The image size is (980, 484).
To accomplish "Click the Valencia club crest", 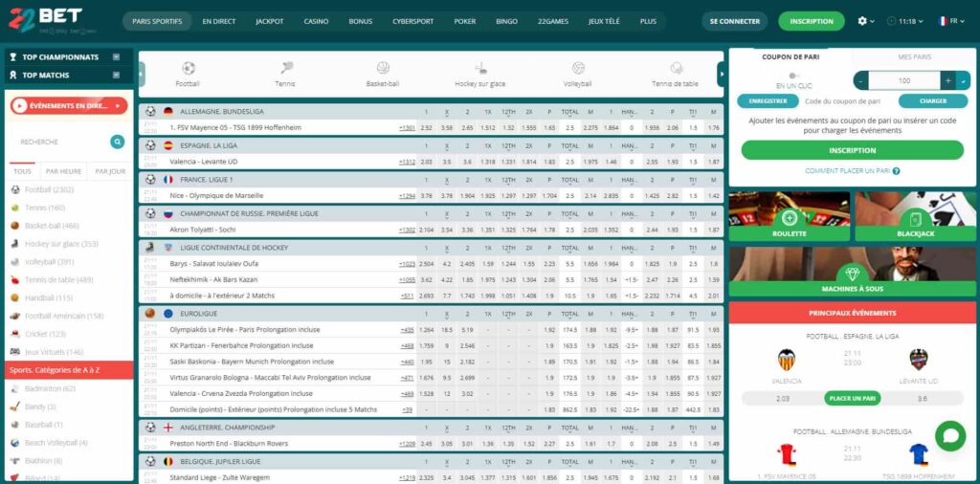I will click(787, 359).
